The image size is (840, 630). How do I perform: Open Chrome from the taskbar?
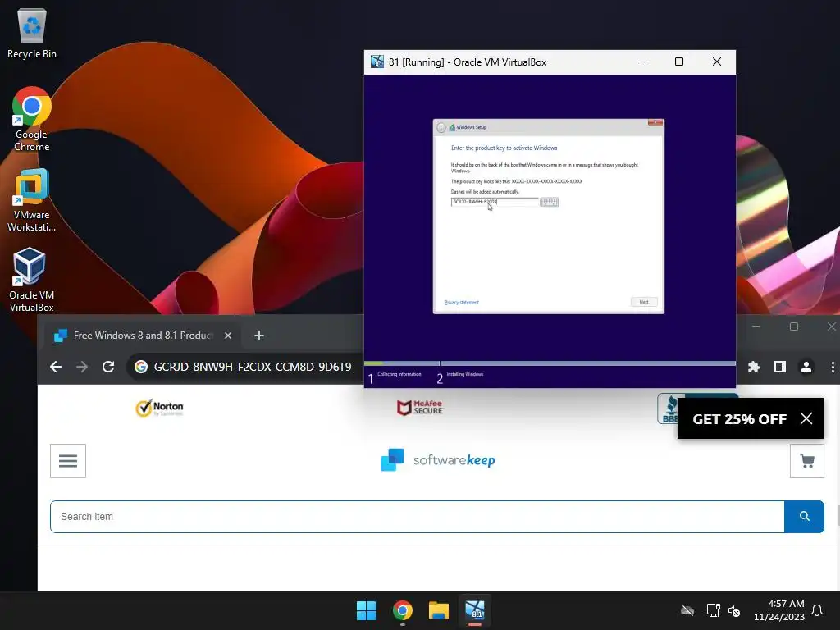402,610
